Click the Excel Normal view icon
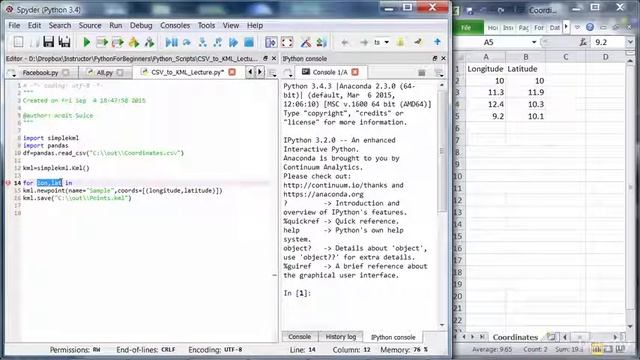The image size is (640, 360). pyautogui.click(x=597, y=349)
